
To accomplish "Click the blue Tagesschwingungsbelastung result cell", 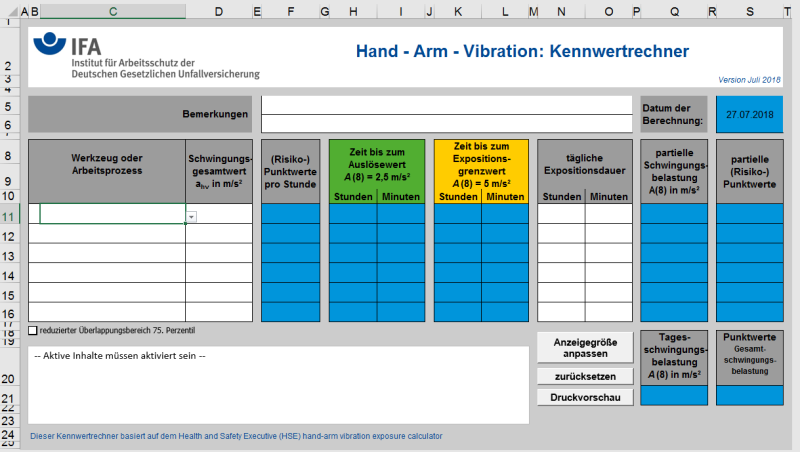I will (x=674, y=396).
